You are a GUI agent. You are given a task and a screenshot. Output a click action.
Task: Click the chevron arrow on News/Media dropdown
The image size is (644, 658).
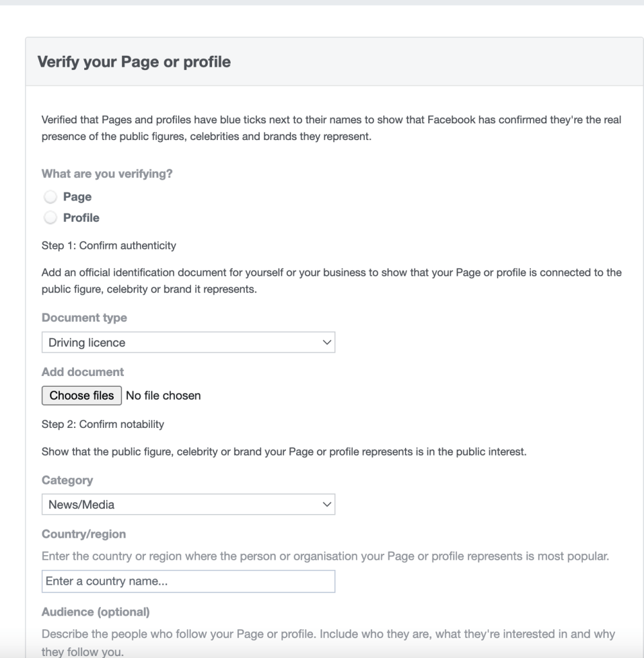(x=326, y=504)
